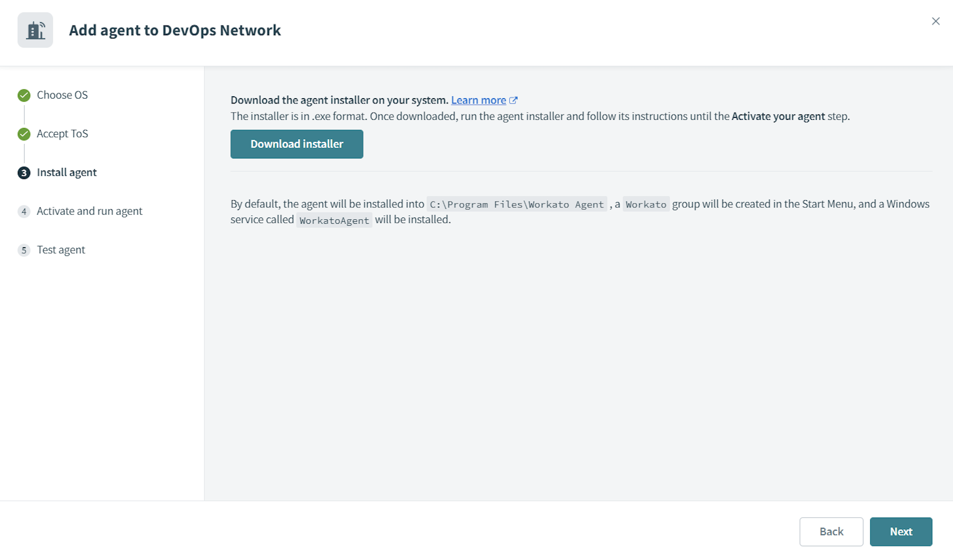
Task: Click the Workato group name code text
Action: point(646,204)
